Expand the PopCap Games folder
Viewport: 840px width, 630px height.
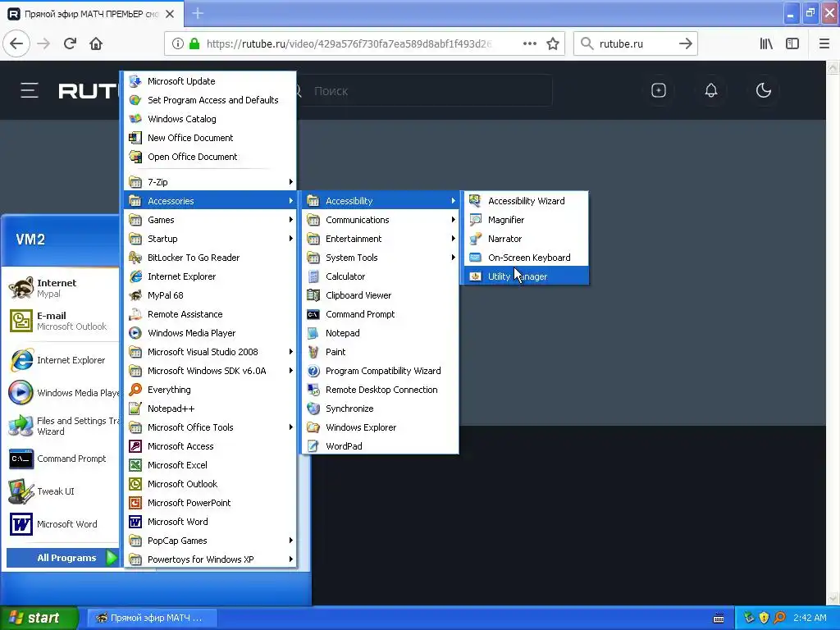[210, 541]
